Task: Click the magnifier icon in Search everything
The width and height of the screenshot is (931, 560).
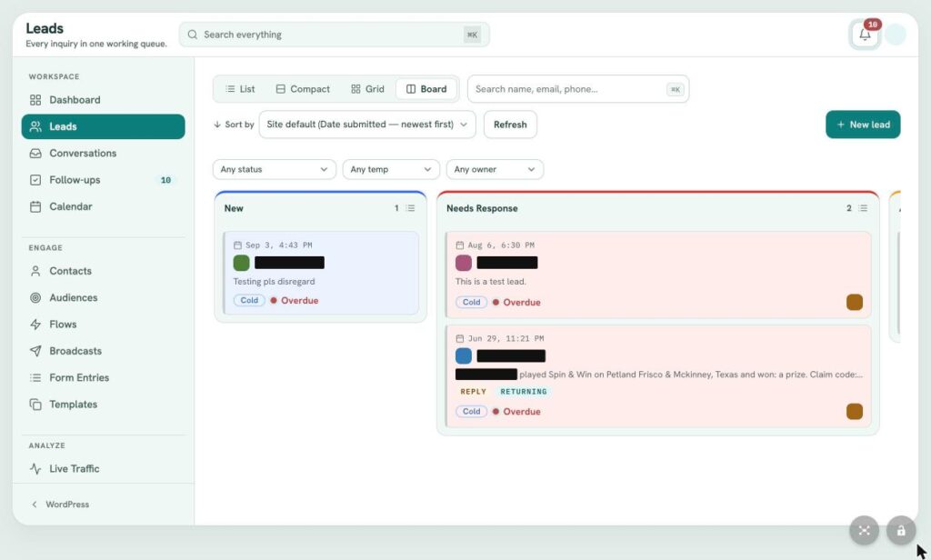Action: (193, 35)
